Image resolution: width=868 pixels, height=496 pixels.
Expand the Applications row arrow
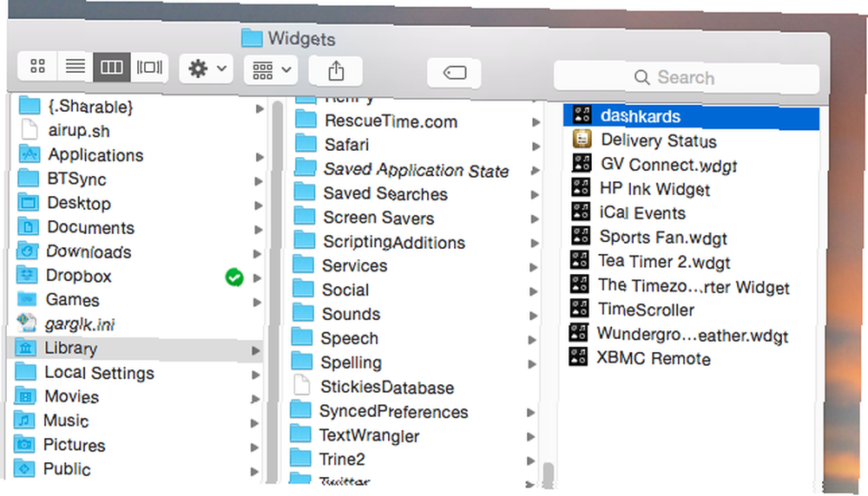coord(259,157)
